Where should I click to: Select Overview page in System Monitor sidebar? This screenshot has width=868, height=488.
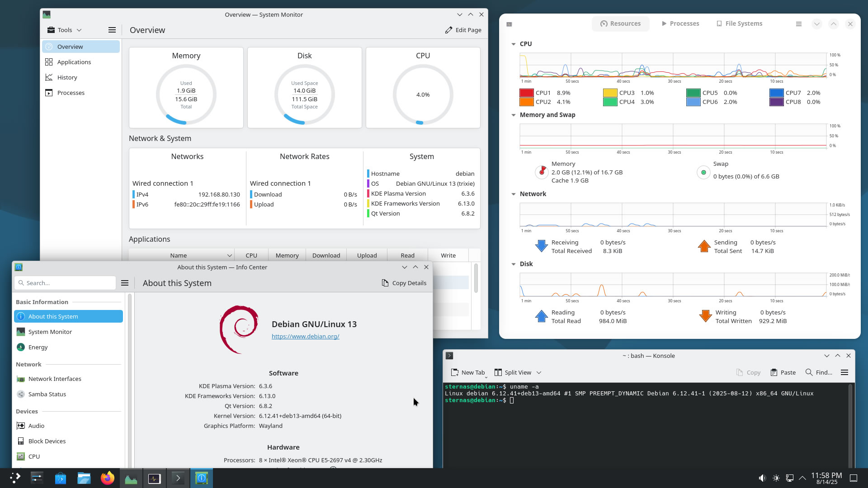(81, 47)
